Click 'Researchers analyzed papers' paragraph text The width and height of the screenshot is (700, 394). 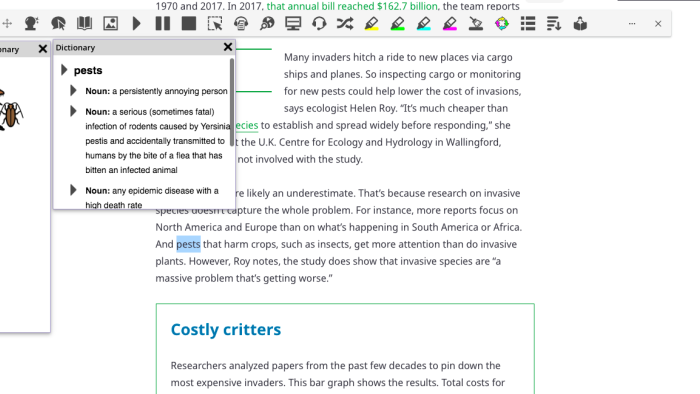click(x=338, y=374)
